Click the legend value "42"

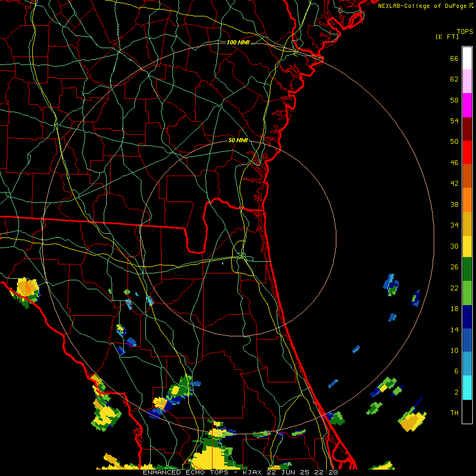click(454, 184)
